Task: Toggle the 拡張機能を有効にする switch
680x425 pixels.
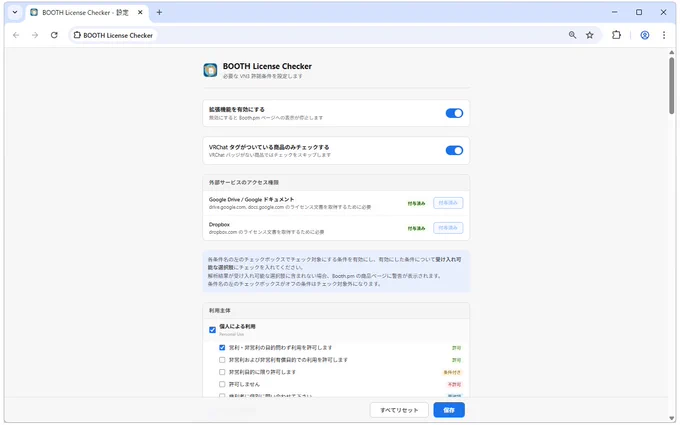Action: click(454, 113)
